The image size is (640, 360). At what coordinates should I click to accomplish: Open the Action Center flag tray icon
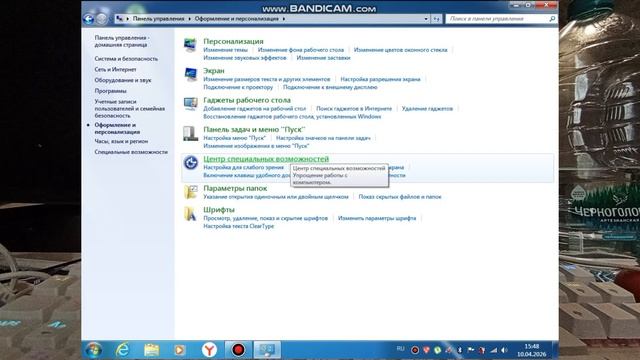tap(471, 350)
